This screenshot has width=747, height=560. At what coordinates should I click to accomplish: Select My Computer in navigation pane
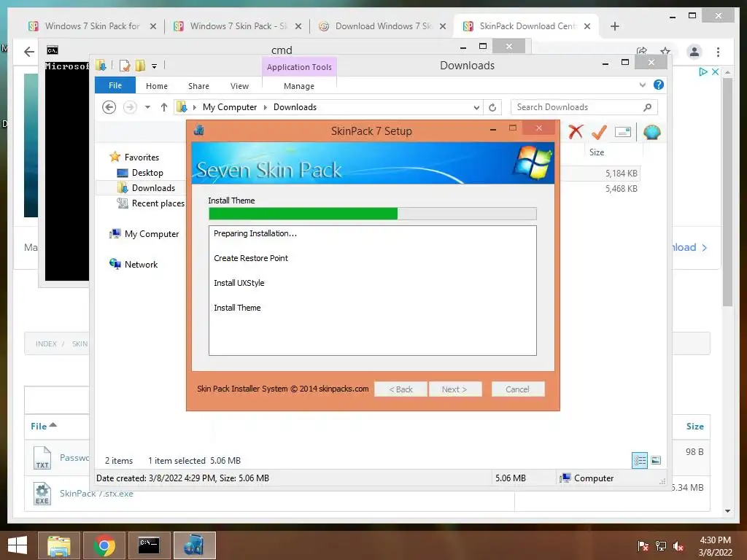pyautogui.click(x=152, y=234)
